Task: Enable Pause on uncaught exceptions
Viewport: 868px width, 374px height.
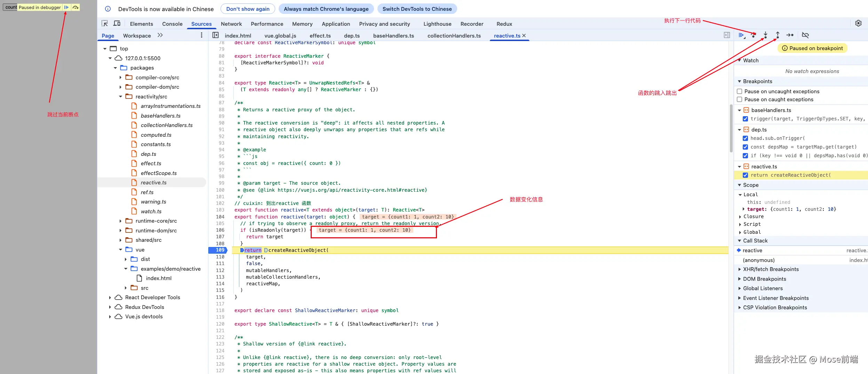Action: coord(740,91)
